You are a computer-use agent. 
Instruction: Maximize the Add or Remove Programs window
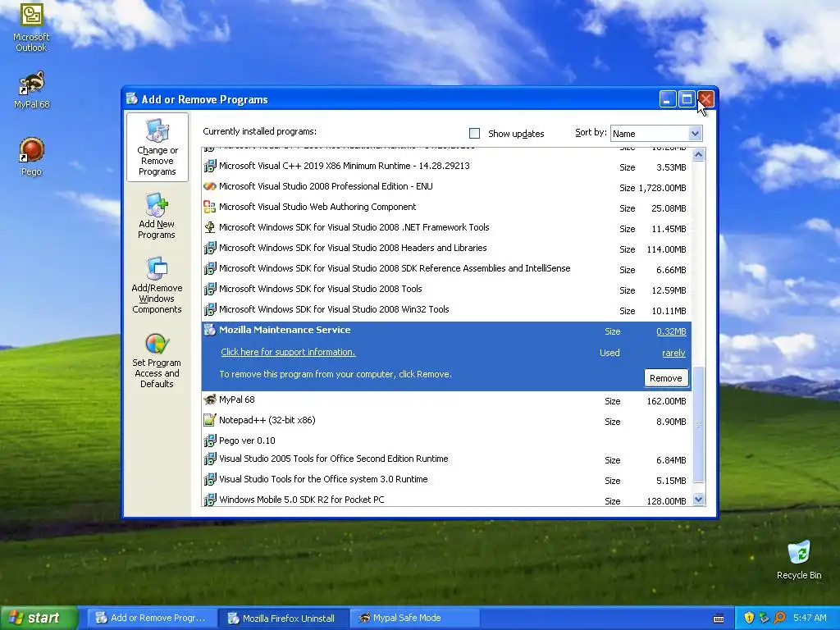tap(687, 99)
